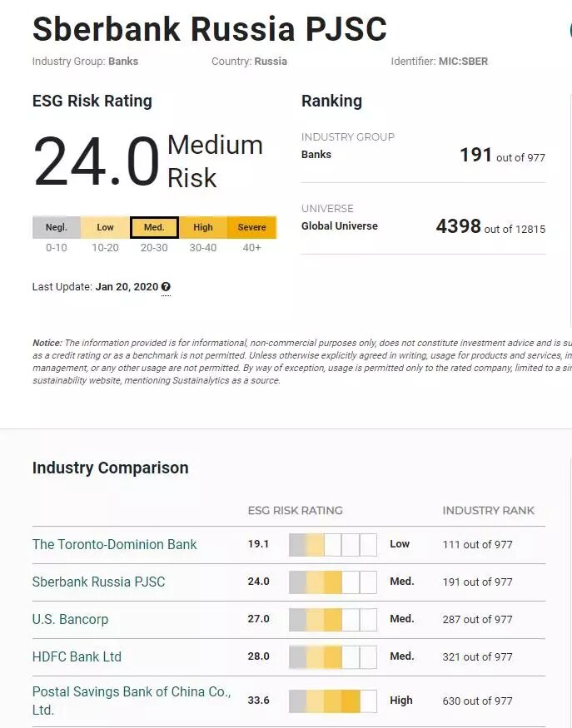The height and width of the screenshot is (728, 572).
Task: Click Toronto-Dominion Bank's risk rating bar
Action: 333,545
